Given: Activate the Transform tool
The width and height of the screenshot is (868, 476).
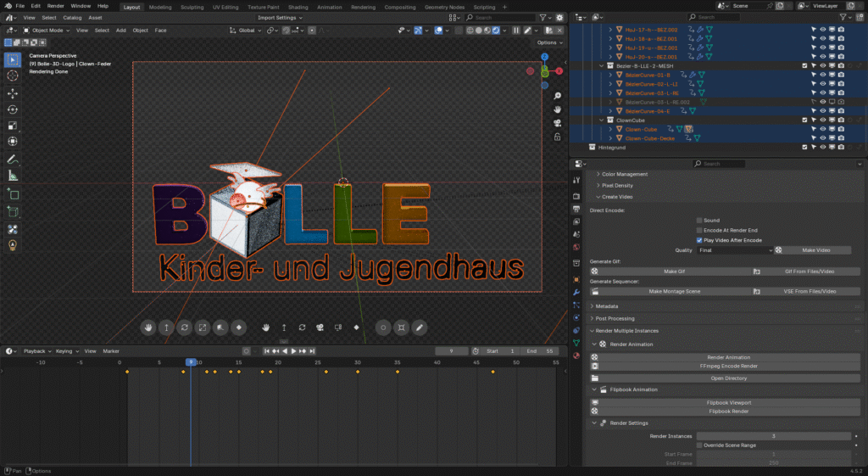Looking at the screenshot, I should coord(13,142).
